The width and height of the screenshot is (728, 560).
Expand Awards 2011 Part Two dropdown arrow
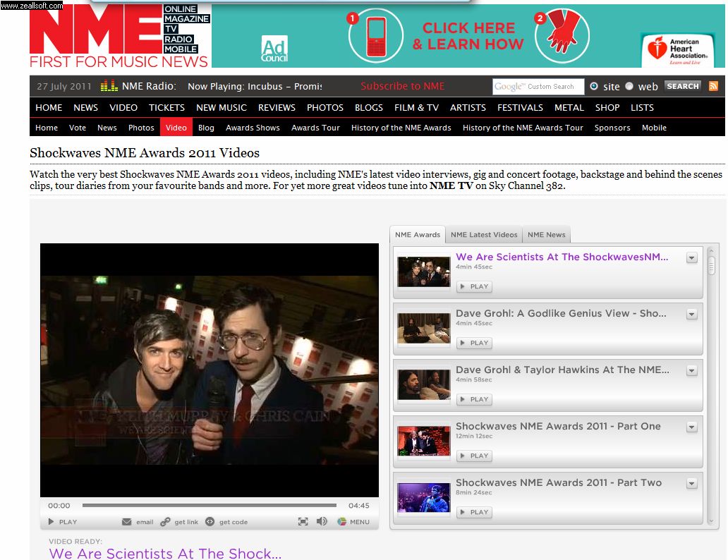[x=692, y=483]
